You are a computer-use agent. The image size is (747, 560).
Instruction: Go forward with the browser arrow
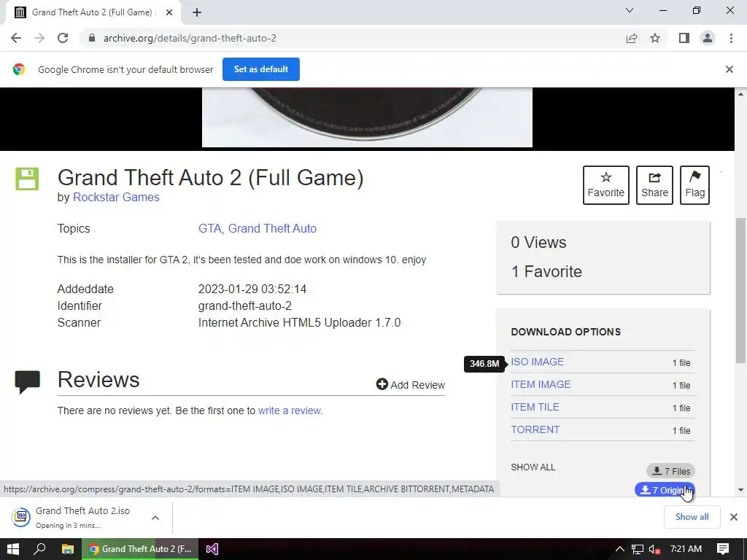click(x=39, y=38)
